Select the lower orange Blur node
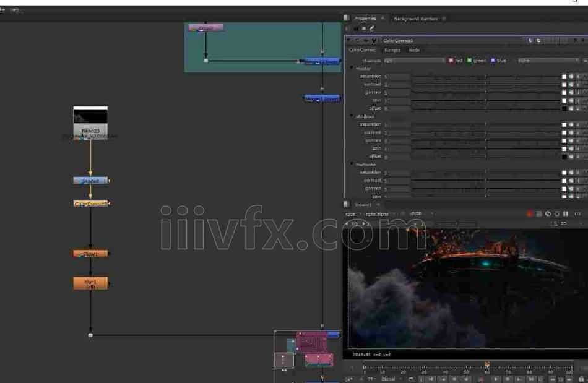 pos(90,283)
